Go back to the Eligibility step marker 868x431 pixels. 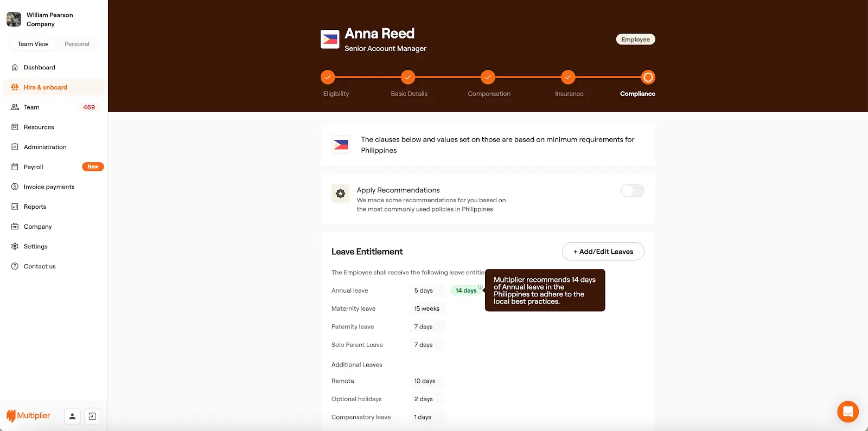point(328,78)
